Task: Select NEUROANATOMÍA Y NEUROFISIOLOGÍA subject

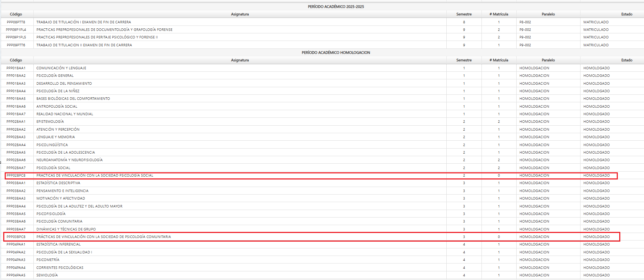Action: click(70, 160)
